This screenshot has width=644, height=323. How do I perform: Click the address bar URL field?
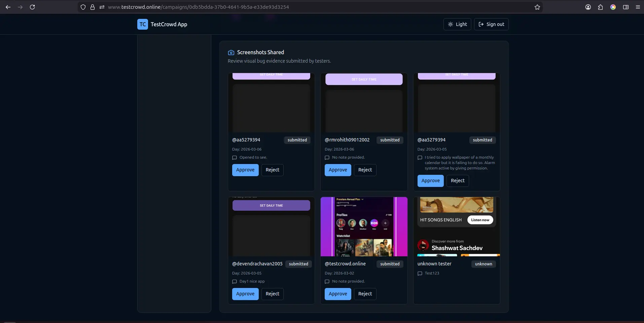[202, 7]
